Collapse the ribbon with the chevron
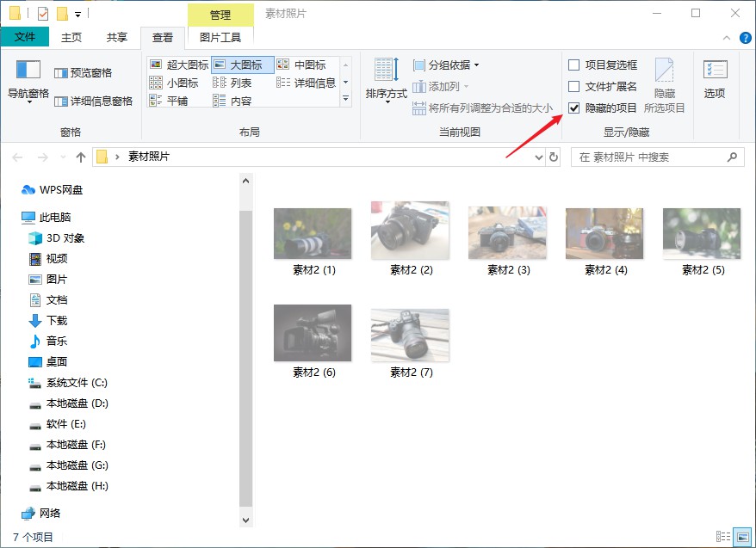Screen dimensions: 756x548 click(x=727, y=38)
